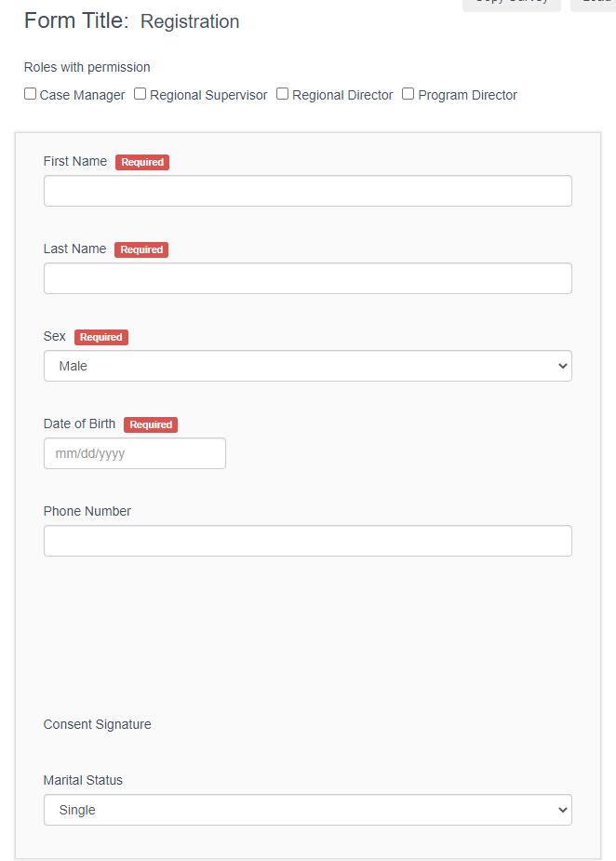
Task: Click the Required badge next to Last Name
Action: click(141, 249)
